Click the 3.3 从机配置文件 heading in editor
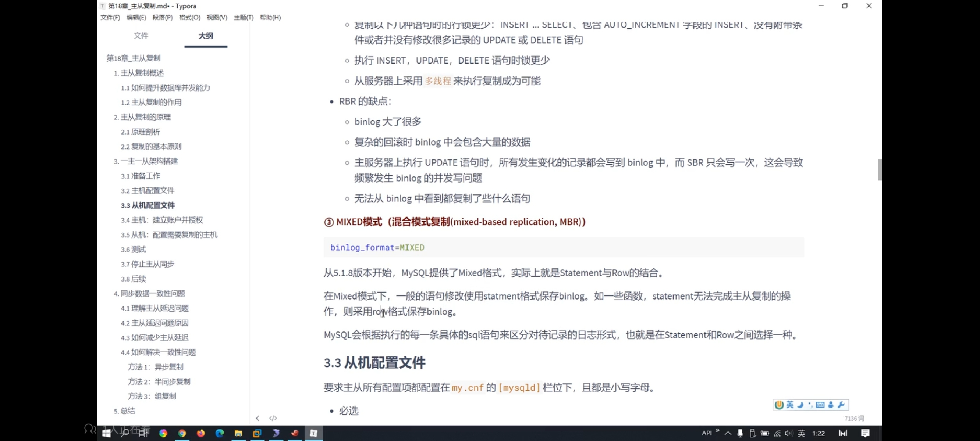 (374, 363)
